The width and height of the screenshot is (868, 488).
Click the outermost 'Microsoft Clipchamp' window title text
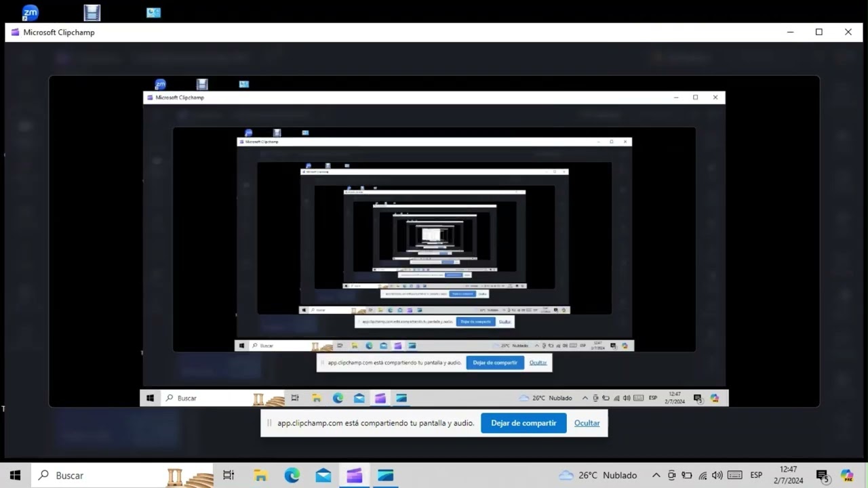point(59,33)
